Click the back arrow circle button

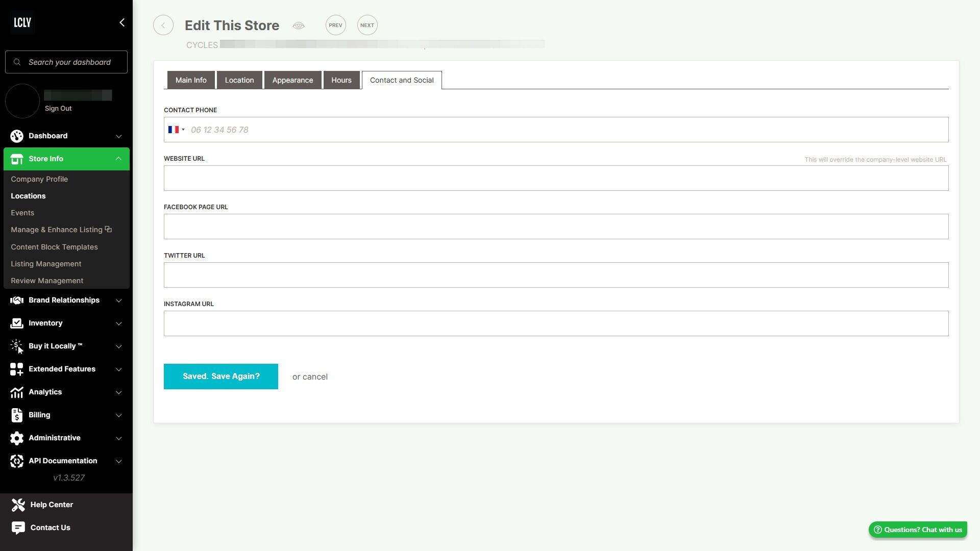click(x=163, y=26)
